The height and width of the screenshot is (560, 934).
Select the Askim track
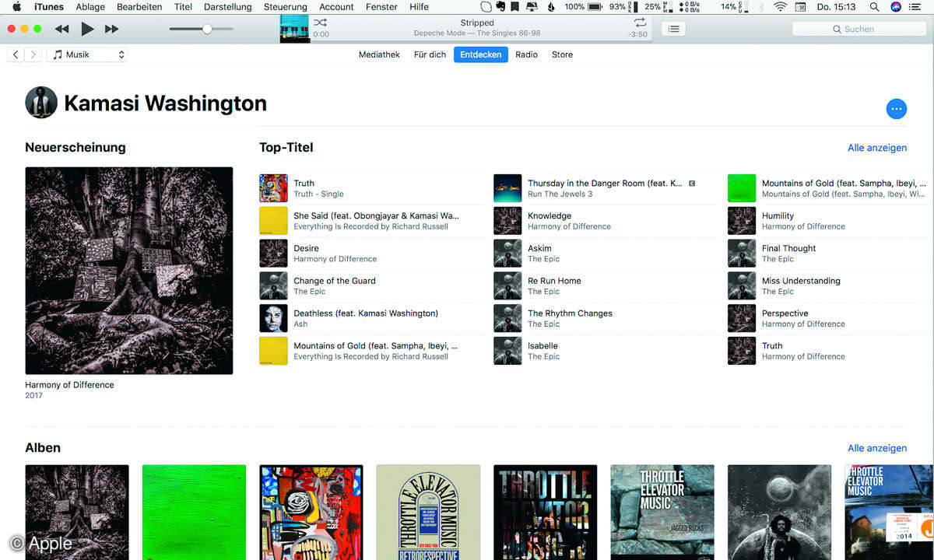pos(606,254)
